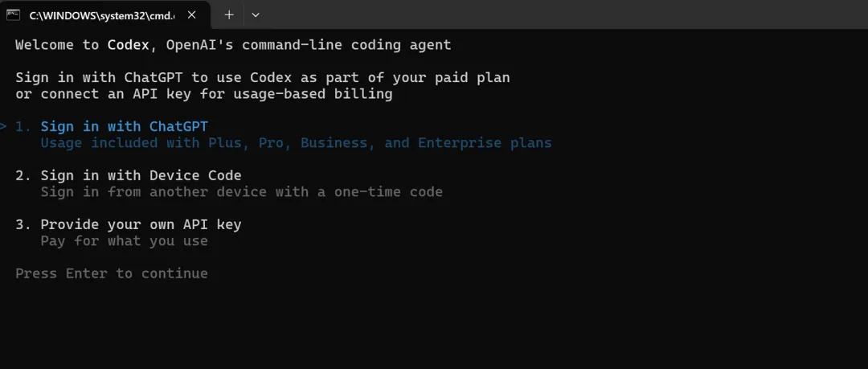868x369 pixels.
Task: Click the empty title bar area
Action: click(x=565, y=14)
